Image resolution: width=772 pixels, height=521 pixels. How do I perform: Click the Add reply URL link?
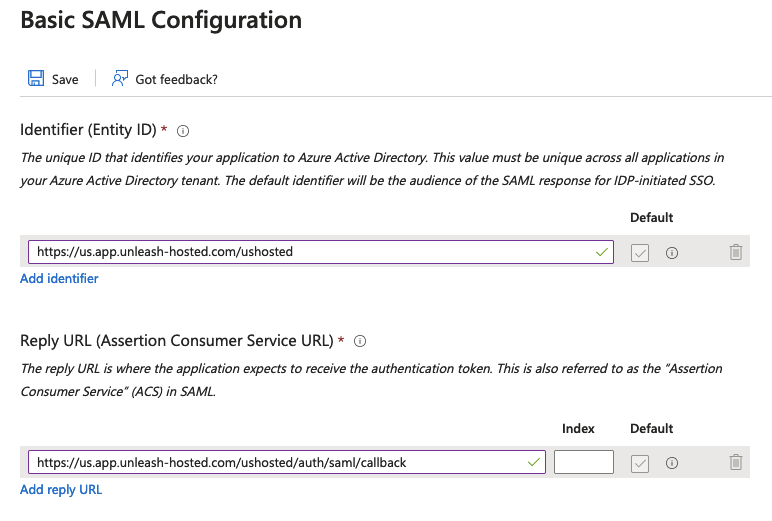(x=61, y=489)
